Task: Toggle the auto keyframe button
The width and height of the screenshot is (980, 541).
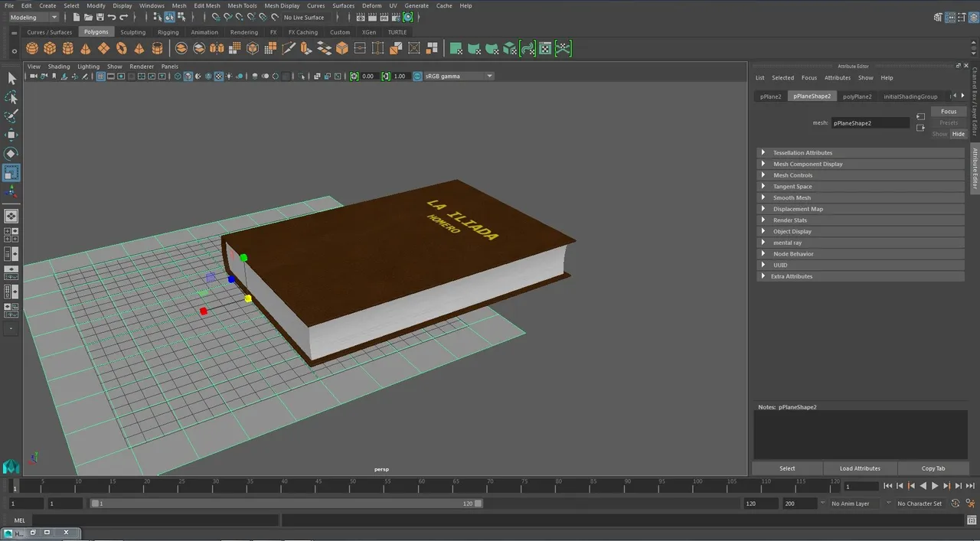Action: pyautogui.click(x=957, y=504)
